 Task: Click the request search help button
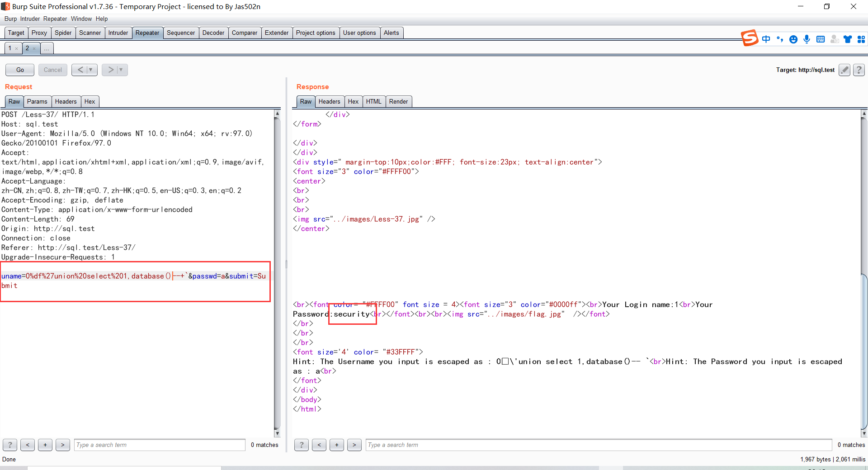10,445
